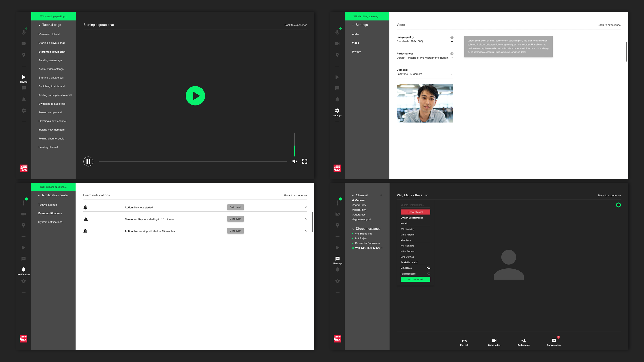Expand the Will, Mit, 2 others dropdown

coord(426,195)
